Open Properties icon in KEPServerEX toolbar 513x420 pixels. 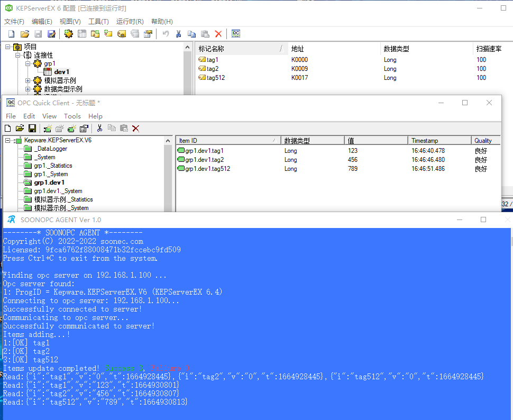[148, 34]
